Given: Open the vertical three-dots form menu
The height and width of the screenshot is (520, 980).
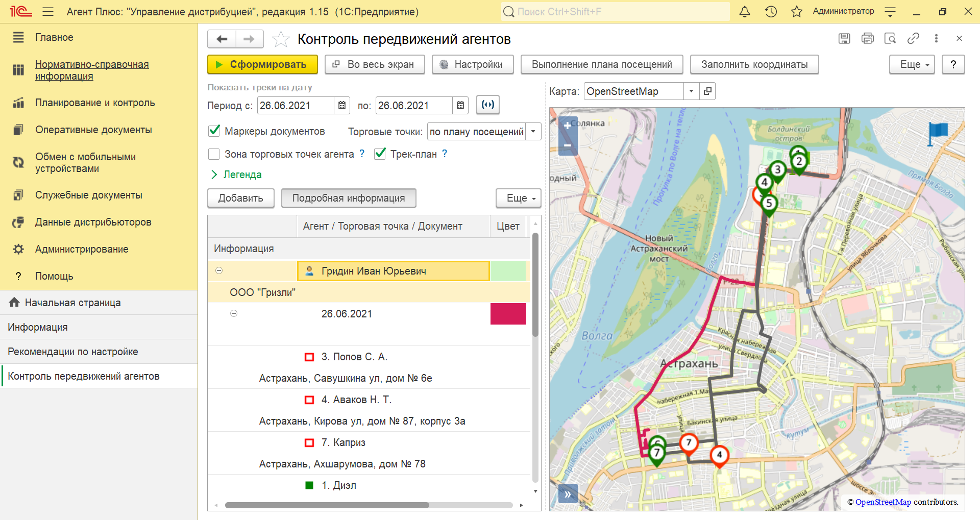Looking at the screenshot, I should (x=936, y=38).
